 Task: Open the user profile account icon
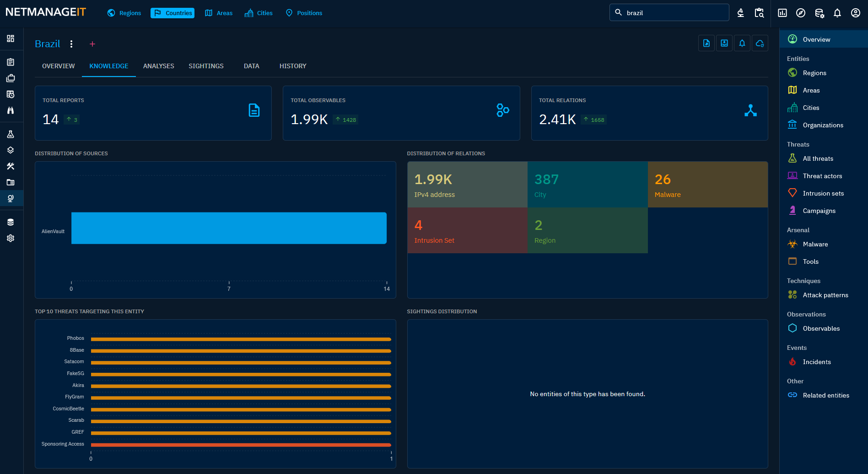coord(855,13)
